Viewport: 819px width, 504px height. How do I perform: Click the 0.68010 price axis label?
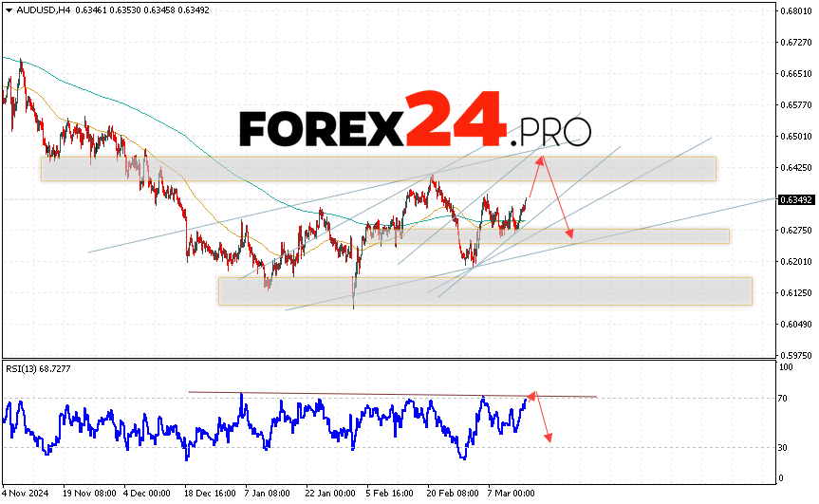click(795, 11)
